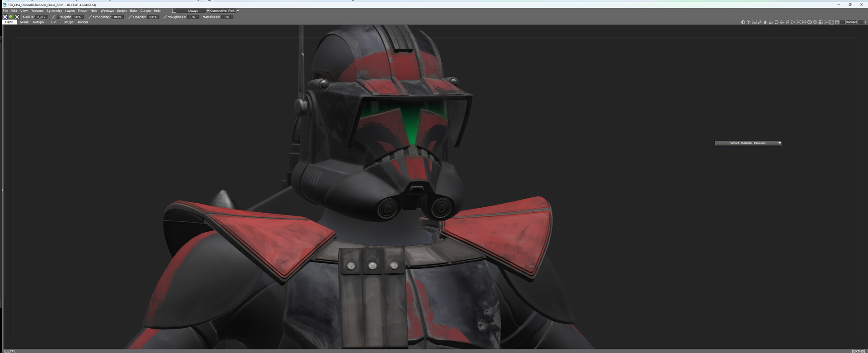Open the Always dropdown
The width and height of the screenshot is (868, 353).
coord(193,11)
